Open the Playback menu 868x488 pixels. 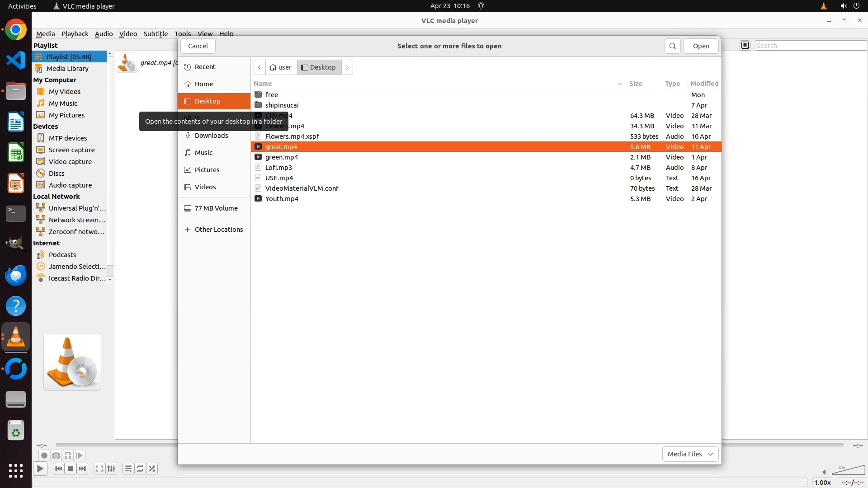coord(75,34)
